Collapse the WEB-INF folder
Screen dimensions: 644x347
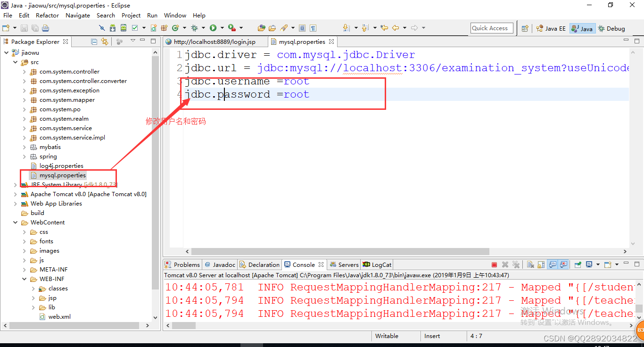[x=25, y=279]
